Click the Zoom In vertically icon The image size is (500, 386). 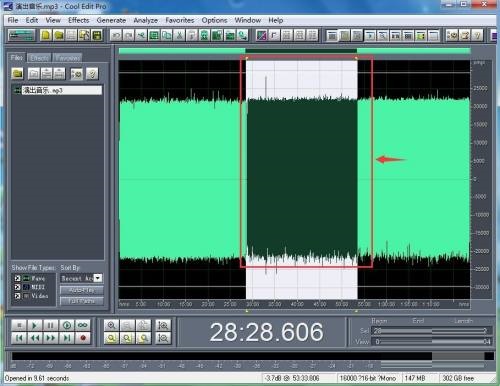coord(163,325)
